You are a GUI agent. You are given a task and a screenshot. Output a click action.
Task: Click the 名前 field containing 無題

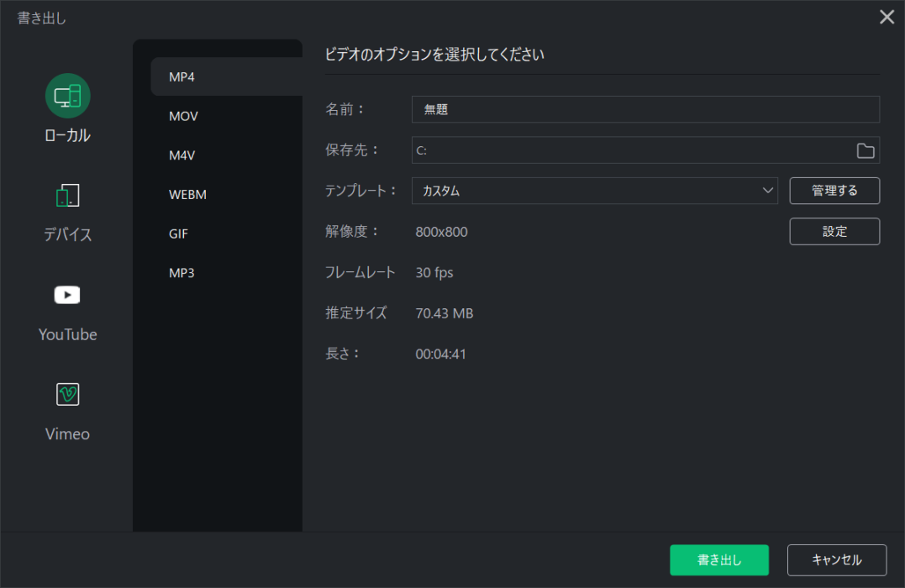pos(645,109)
